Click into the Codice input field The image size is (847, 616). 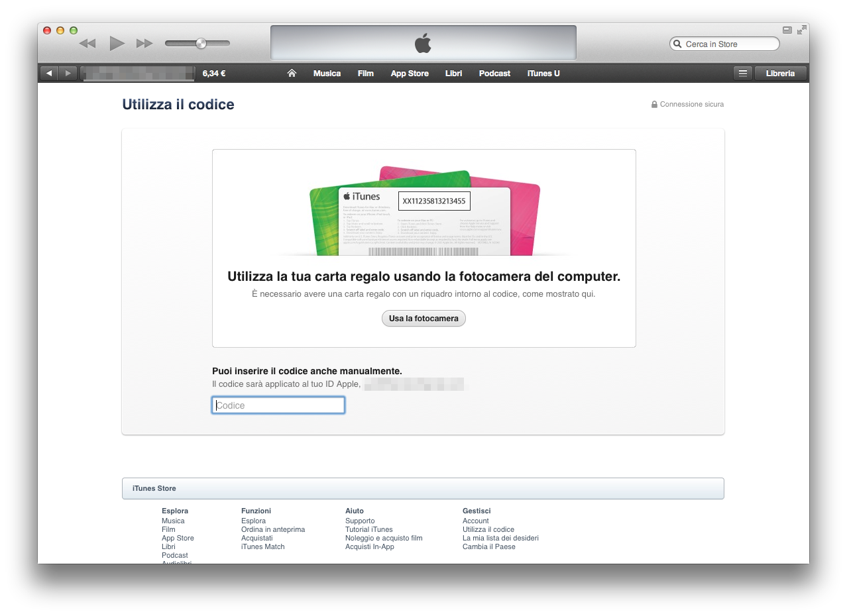tap(278, 405)
